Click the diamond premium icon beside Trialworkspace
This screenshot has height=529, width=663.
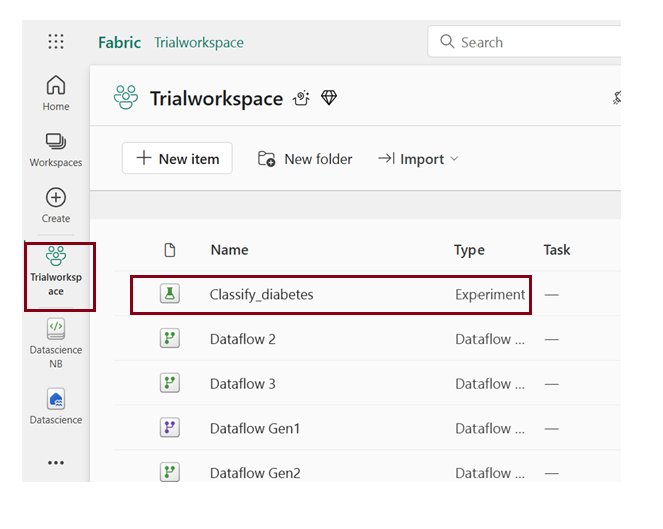tap(329, 98)
